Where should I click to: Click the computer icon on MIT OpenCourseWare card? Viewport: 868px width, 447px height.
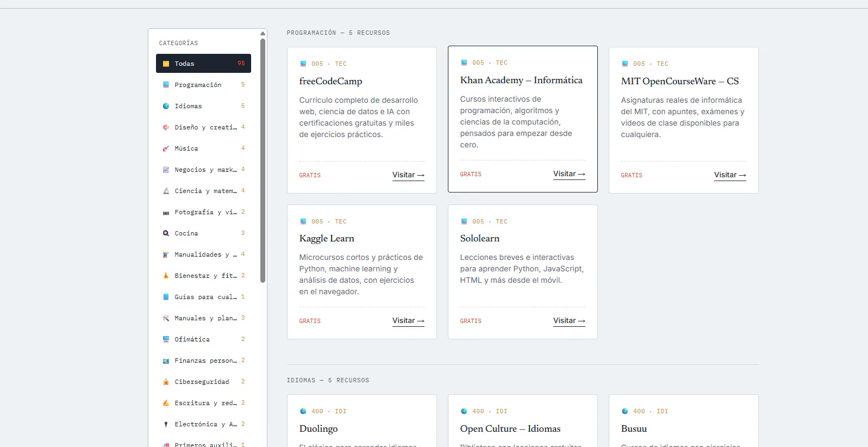click(625, 64)
